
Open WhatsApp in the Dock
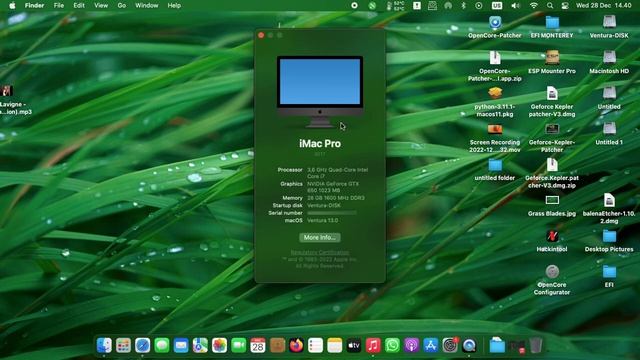click(x=392, y=345)
